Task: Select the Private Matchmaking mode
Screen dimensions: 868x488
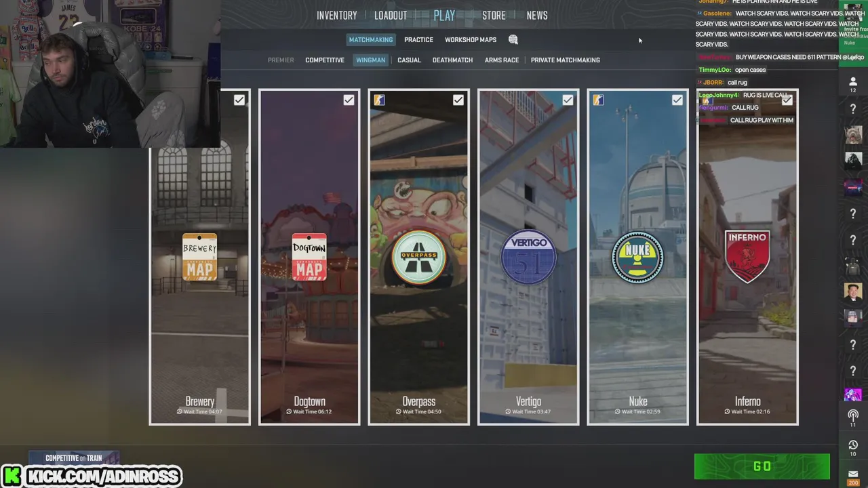Action: 566,60
